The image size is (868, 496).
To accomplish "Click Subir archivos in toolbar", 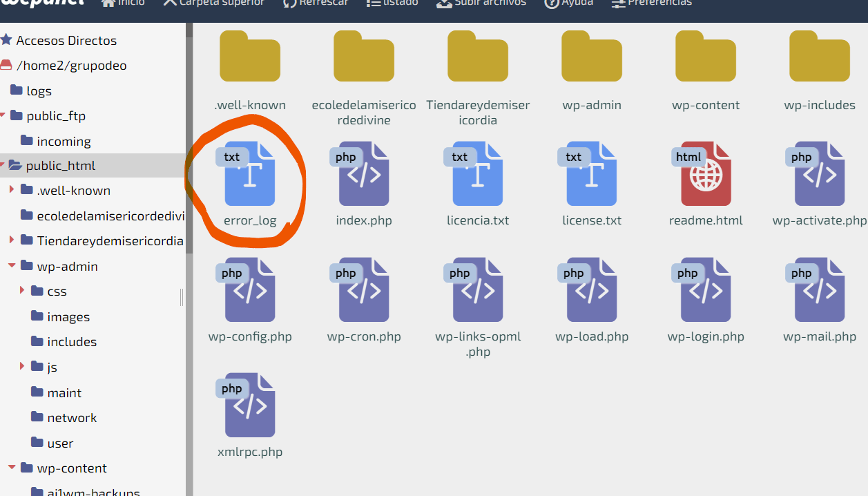I will coord(481,3).
